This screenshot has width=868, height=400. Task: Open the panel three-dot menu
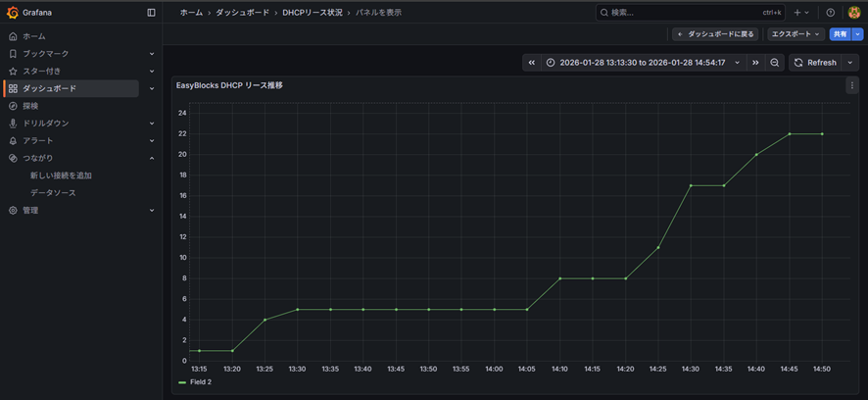851,85
